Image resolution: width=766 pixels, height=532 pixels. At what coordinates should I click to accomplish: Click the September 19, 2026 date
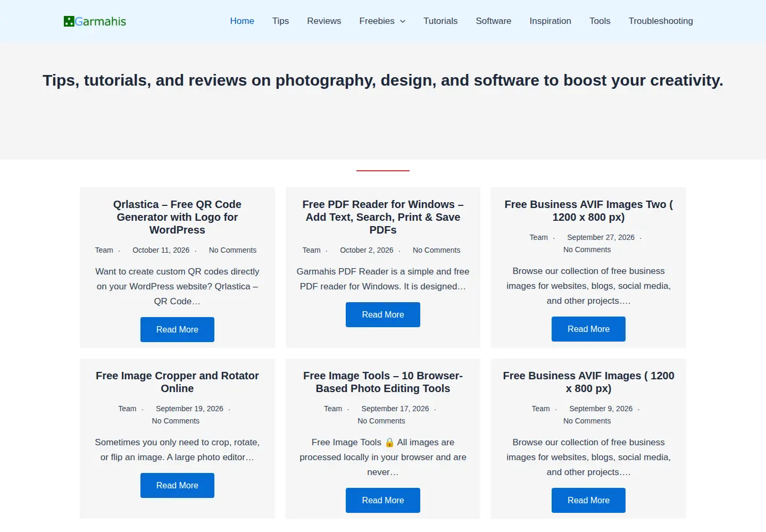pyautogui.click(x=189, y=409)
